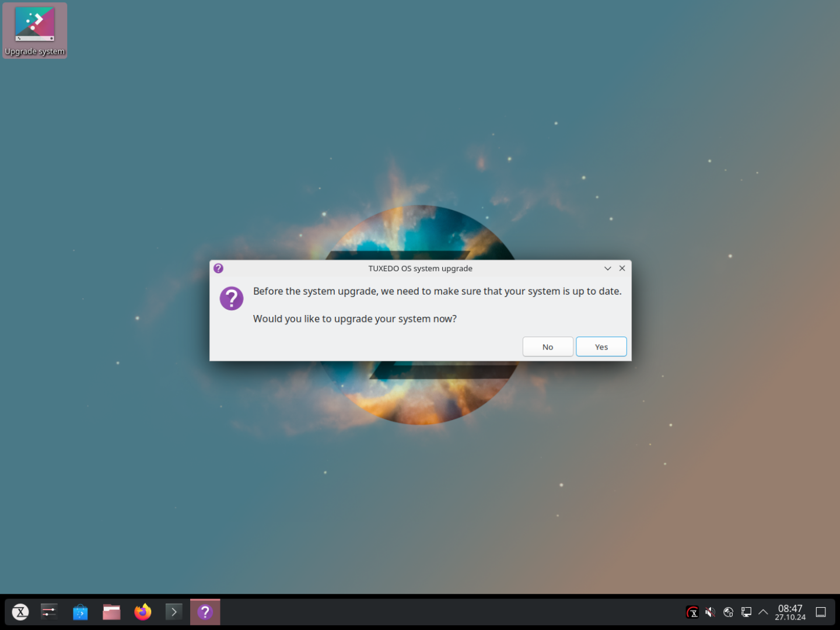
Task: Close the TUXEDO OS system upgrade dialog
Action: (x=622, y=268)
